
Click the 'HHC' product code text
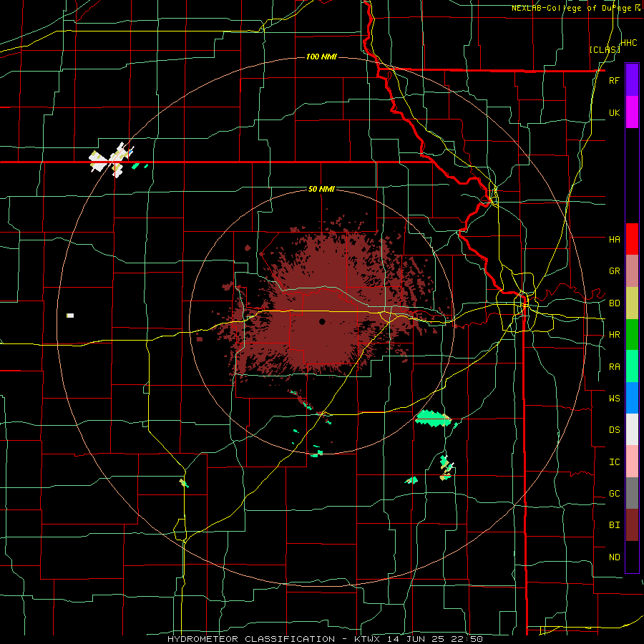629,43
